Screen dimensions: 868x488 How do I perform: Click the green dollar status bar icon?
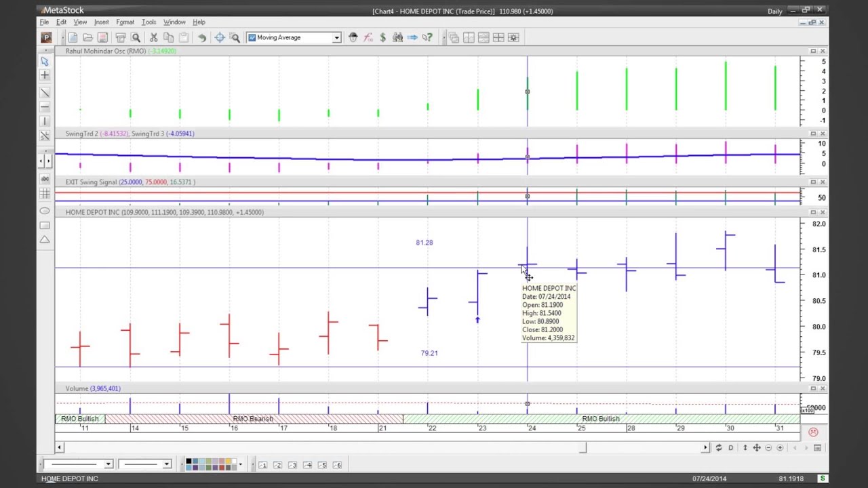click(823, 479)
